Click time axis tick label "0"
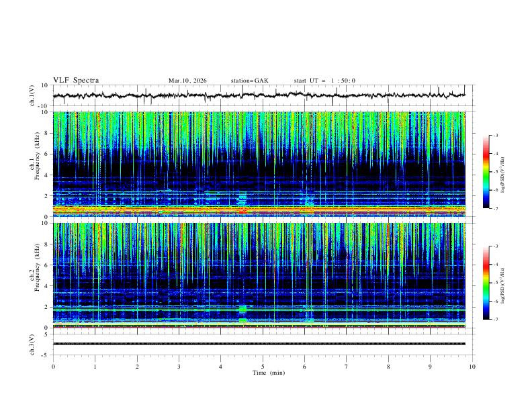Screen dimensions: 532x411 click(x=53, y=367)
